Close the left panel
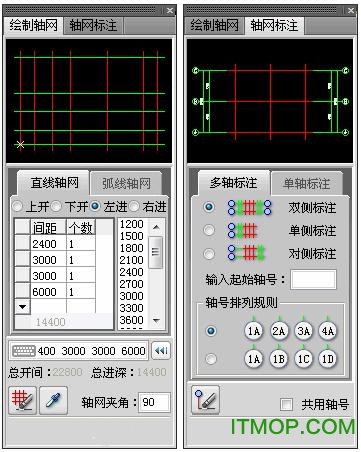This screenshot has height=452, width=361. 170,10
